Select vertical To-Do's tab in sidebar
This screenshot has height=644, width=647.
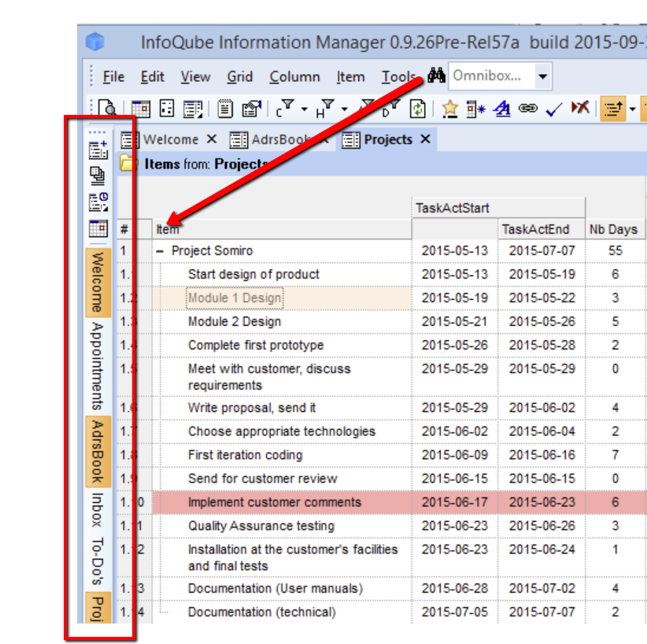click(x=98, y=561)
